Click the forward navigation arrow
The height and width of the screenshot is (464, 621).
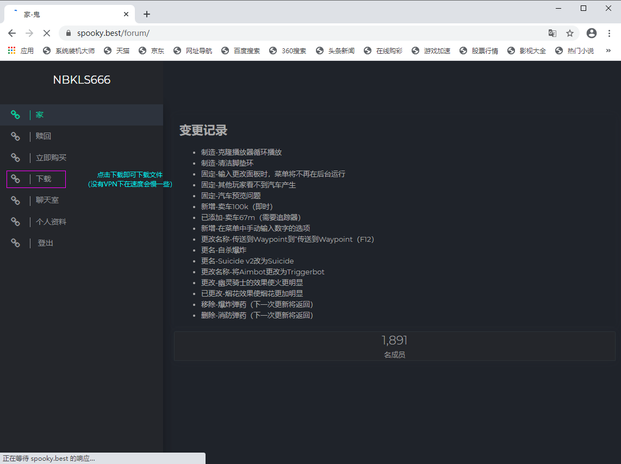[29, 33]
